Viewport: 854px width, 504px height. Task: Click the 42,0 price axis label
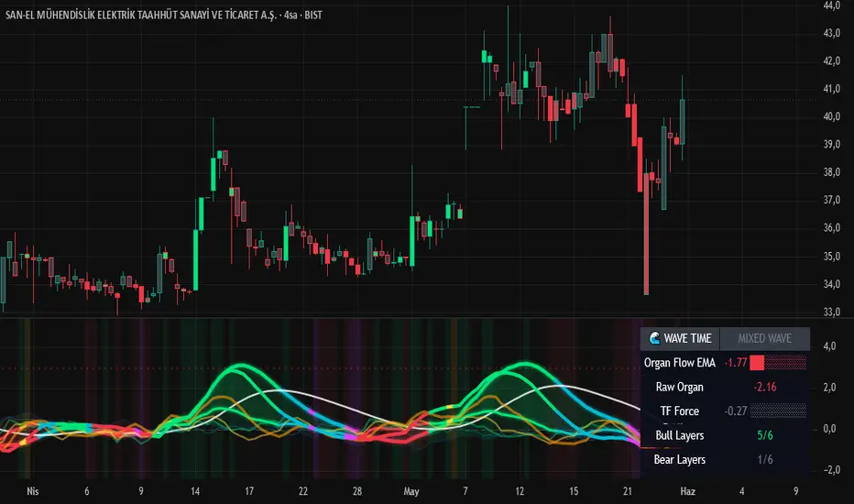click(x=832, y=61)
